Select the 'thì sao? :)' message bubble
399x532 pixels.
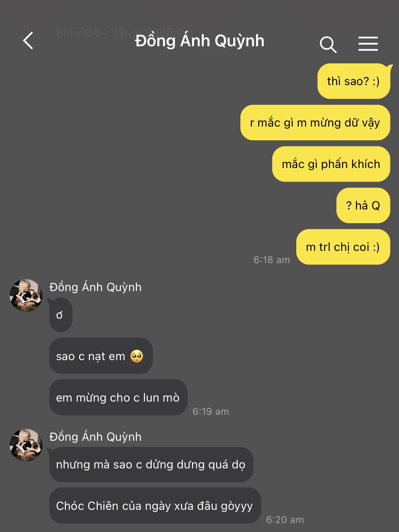354,81
